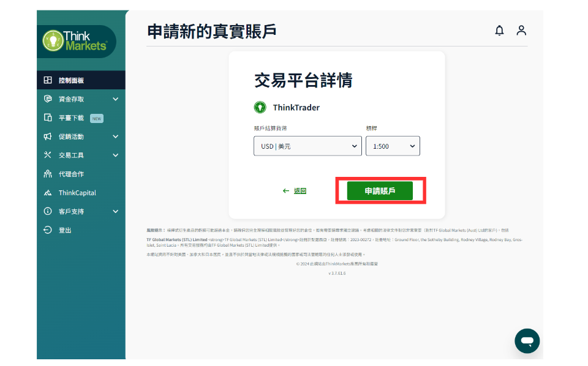
Task: Click the ThinkTrader platform icon
Action: pyautogui.click(x=260, y=108)
